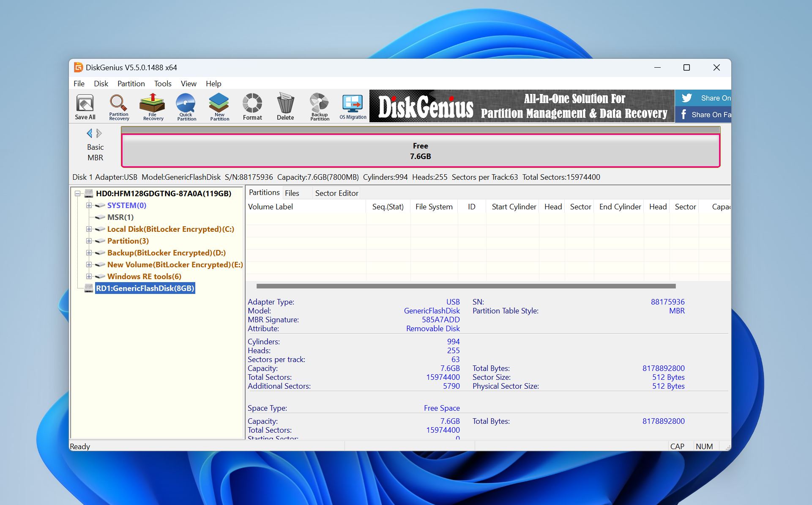The image size is (812, 505).
Task: Open the Partition menu
Action: [131, 83]
